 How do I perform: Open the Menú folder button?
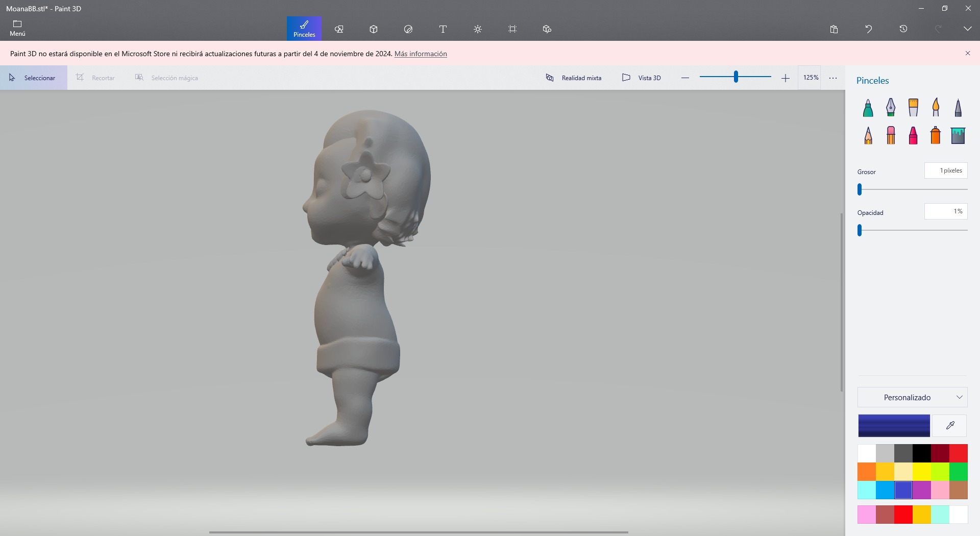coord(17,29)
